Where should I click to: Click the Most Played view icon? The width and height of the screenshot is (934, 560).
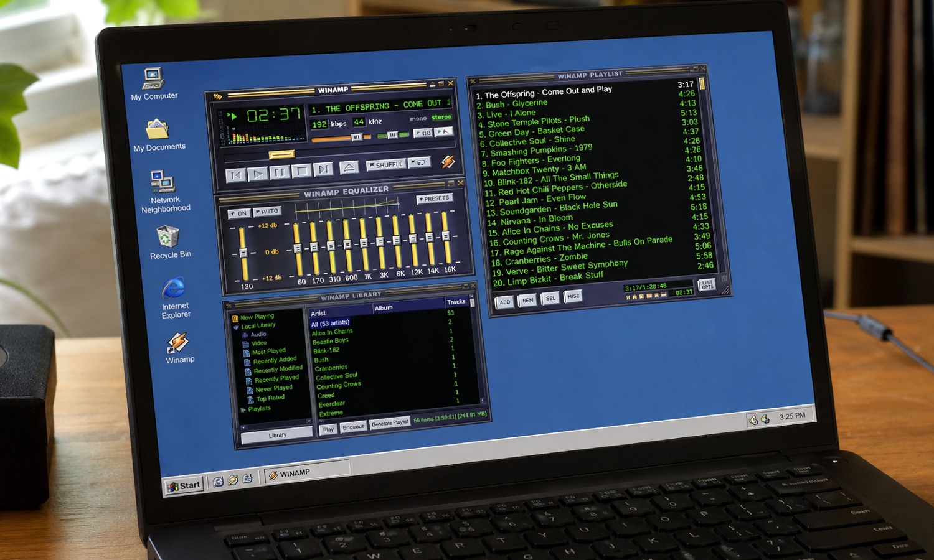click(x=247, y=353)
